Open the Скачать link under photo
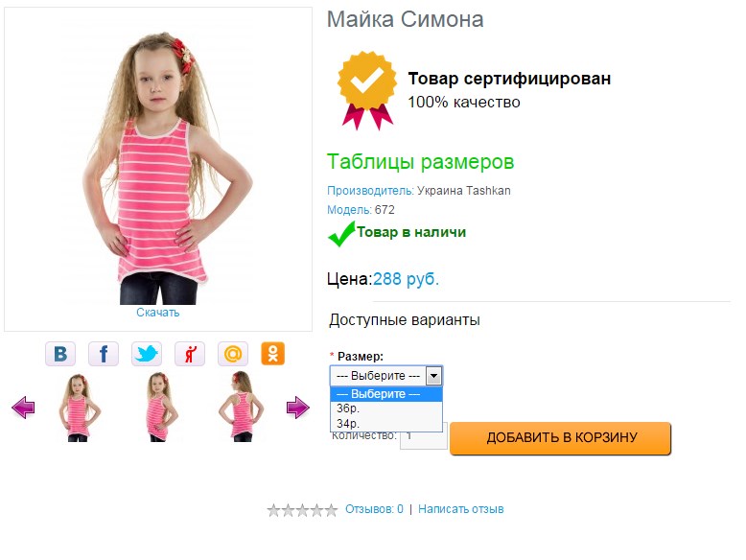Image resolution: width=746 pixels, height=560 pixels. click(158, 313)
